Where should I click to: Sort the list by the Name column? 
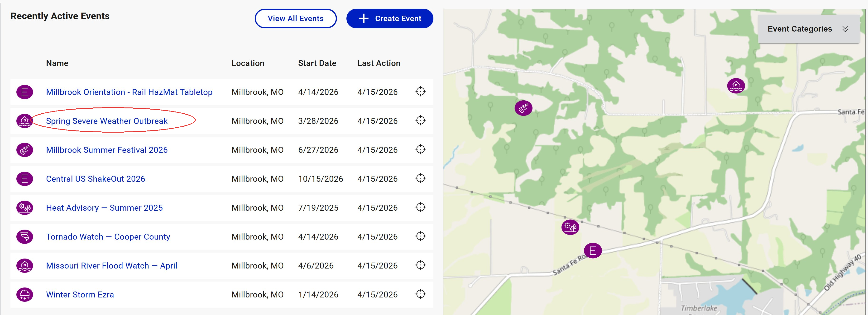point(57,63)
